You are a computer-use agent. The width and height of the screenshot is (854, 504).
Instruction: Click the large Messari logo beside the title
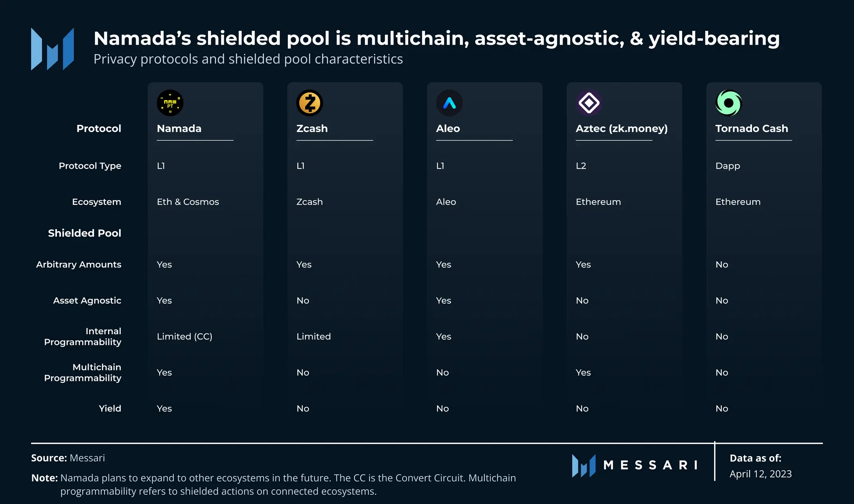[x=52, y=49]
